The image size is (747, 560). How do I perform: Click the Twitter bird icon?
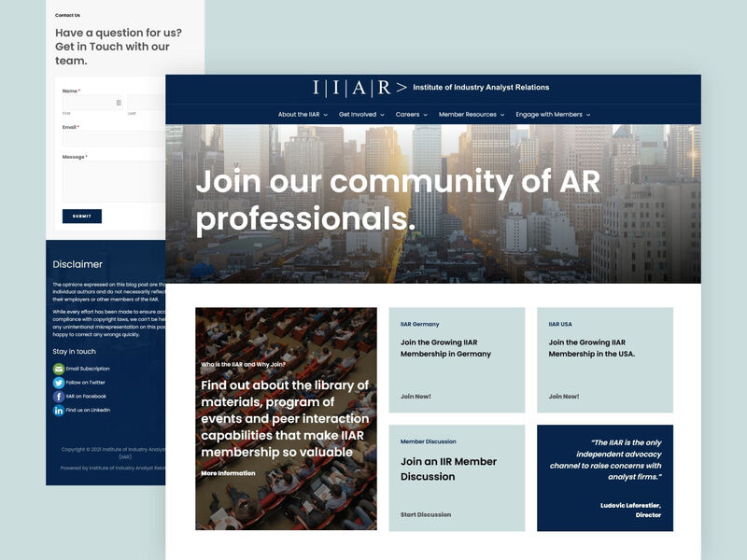coord(59,383)
